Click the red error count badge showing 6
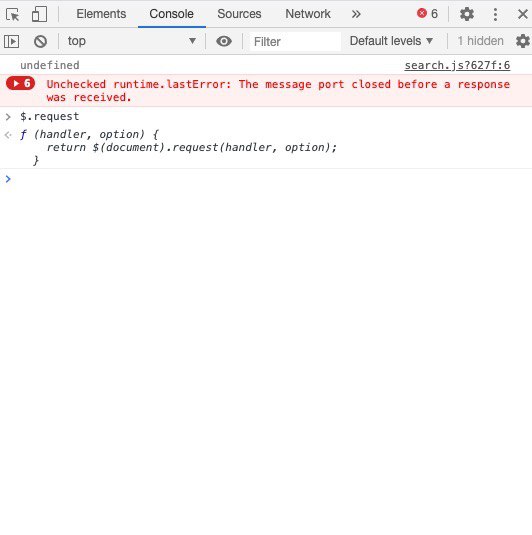 point(427,14)
